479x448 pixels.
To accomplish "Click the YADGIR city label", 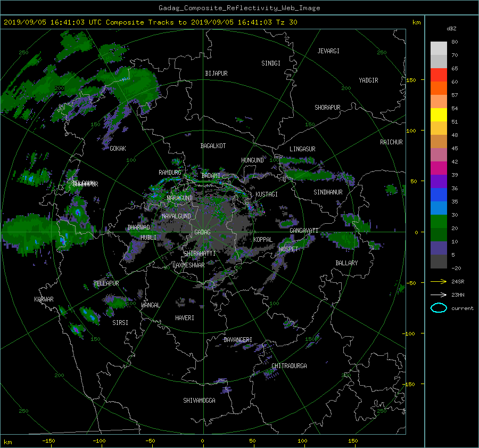I will (368, 80).
